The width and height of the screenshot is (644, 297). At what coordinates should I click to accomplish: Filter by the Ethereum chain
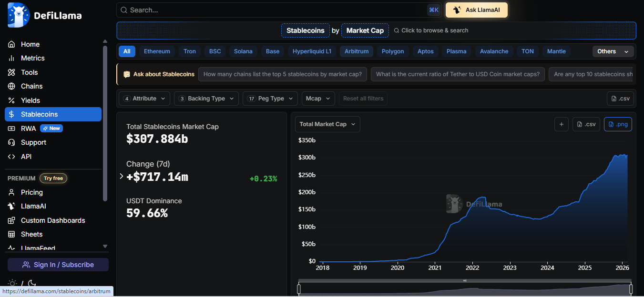[157, 51]
